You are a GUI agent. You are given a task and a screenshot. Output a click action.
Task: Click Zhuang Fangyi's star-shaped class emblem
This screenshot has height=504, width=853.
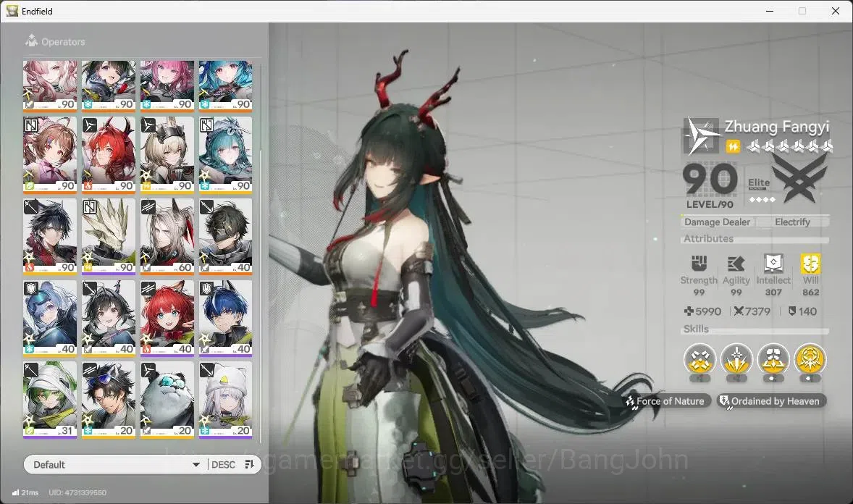701,135
